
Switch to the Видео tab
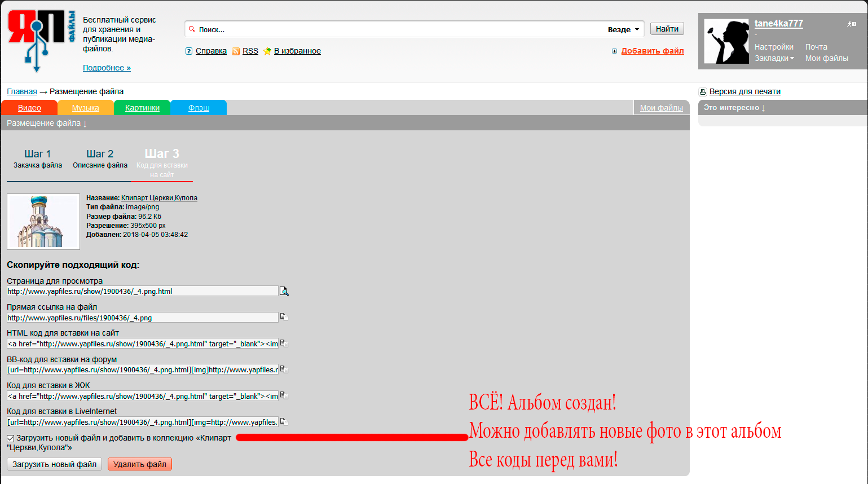29,108
